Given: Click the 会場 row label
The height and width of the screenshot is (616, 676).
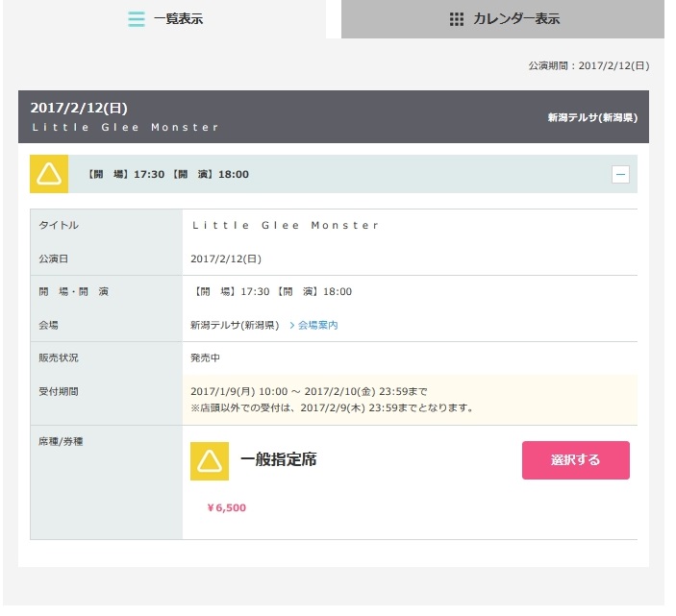Looking at the screenshot, I should point(48,325).
